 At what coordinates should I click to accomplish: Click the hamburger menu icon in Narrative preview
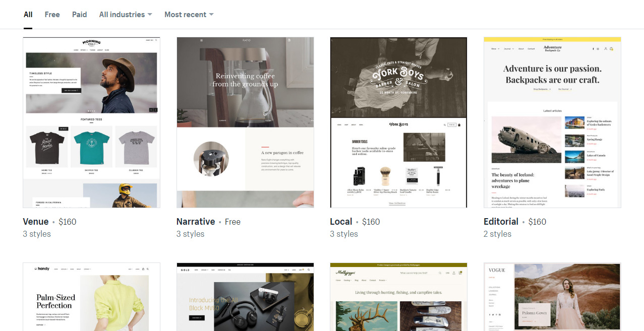201,40
